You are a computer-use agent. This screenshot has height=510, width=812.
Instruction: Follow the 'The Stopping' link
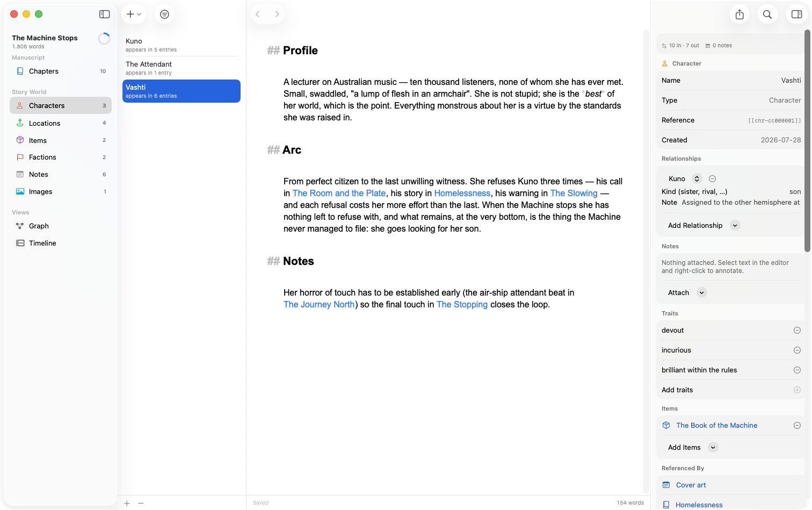coord(462,305)
